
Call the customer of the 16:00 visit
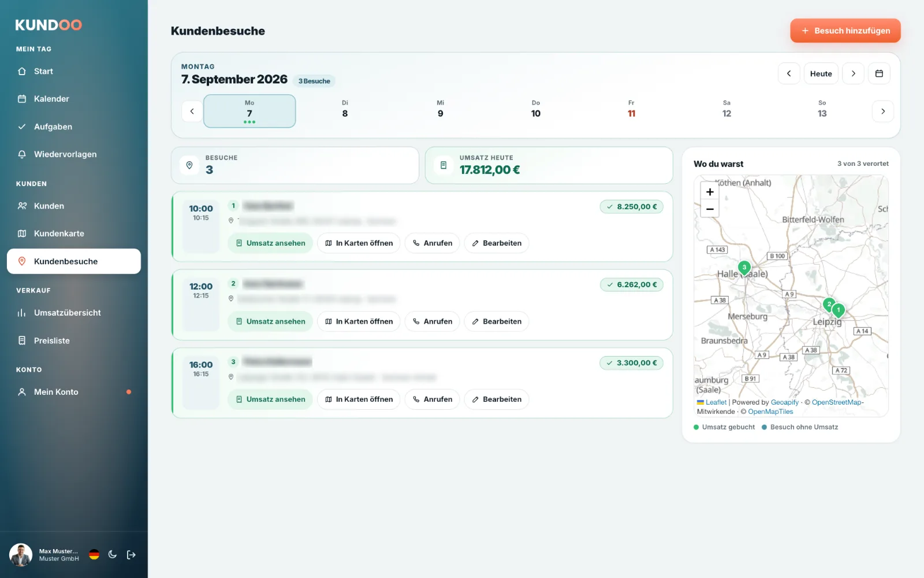433,399
